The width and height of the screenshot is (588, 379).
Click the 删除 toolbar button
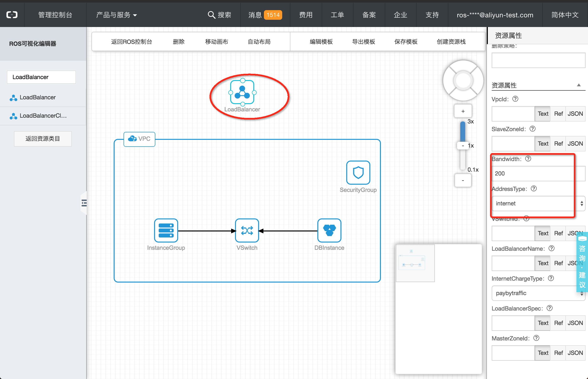[x=179, y=42]
